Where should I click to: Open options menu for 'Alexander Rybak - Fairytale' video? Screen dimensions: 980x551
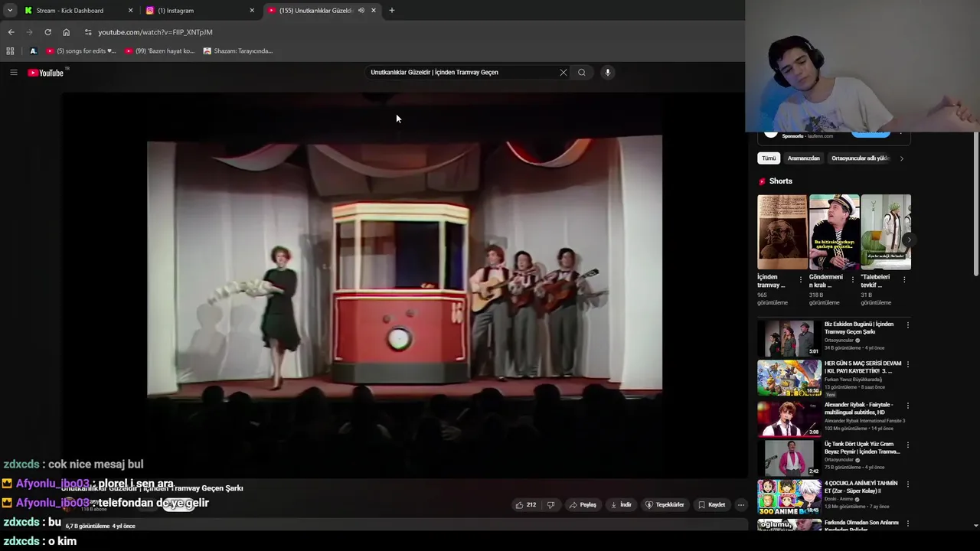coord(908,406)
